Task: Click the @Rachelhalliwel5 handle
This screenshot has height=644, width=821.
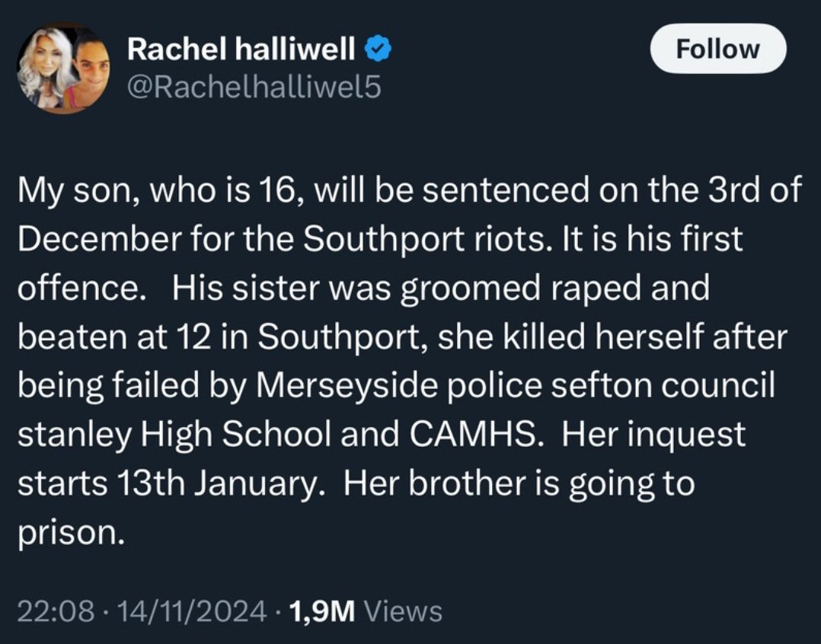Action: point(254,89)
